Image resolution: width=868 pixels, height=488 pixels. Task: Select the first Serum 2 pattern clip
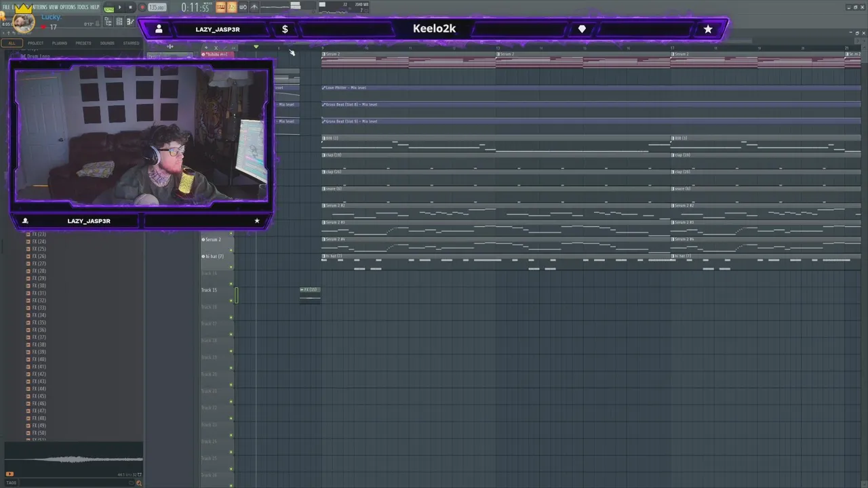click(x=409, y=58)
